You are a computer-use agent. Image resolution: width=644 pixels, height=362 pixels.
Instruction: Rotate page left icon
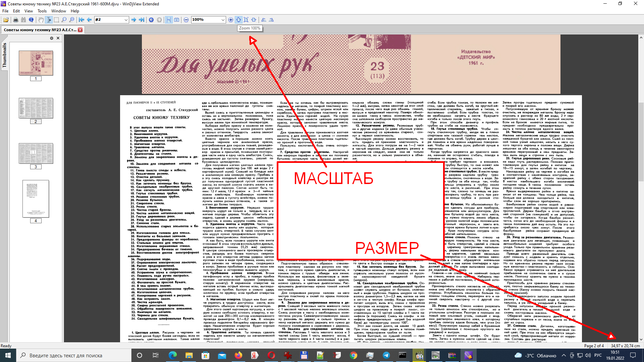(x=264, y=20)
